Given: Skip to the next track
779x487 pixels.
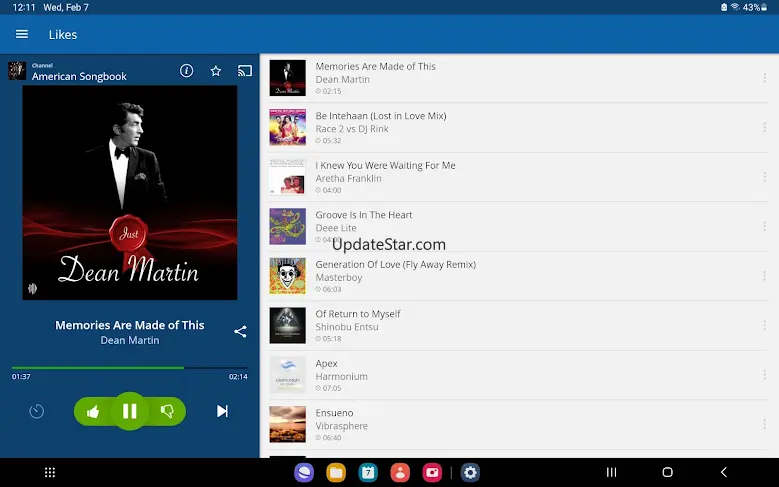Looking at the screenshot, I should [222, 411].
